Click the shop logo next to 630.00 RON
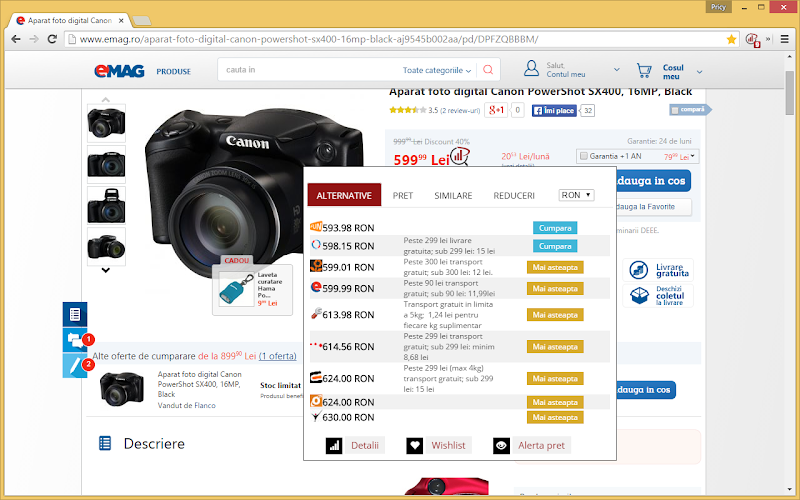This screenshot has height=500, width=800. pos(316,417)
